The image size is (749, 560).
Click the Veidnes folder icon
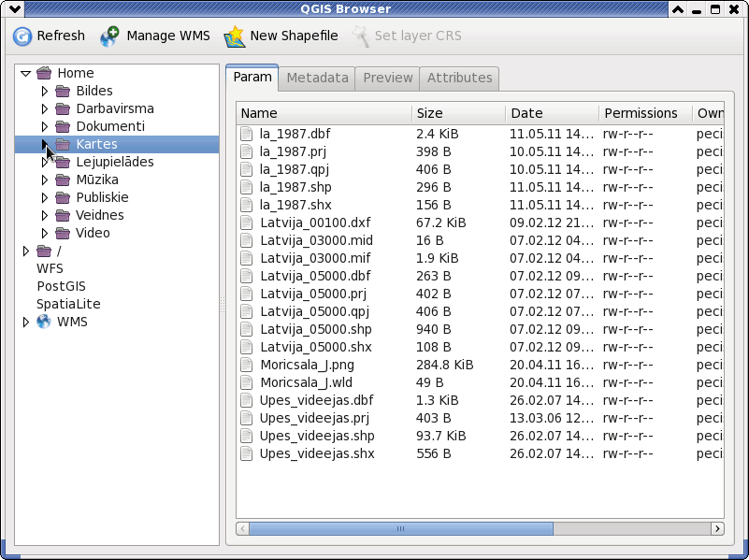coord(63,215)
